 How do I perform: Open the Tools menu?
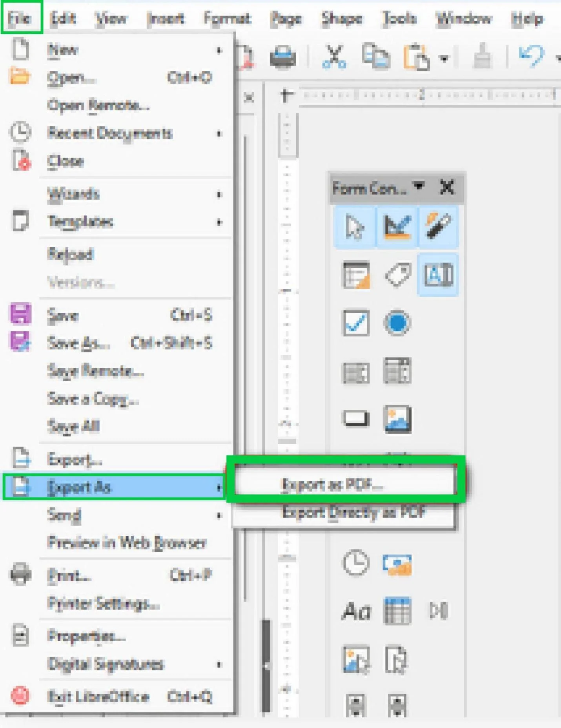399,18
